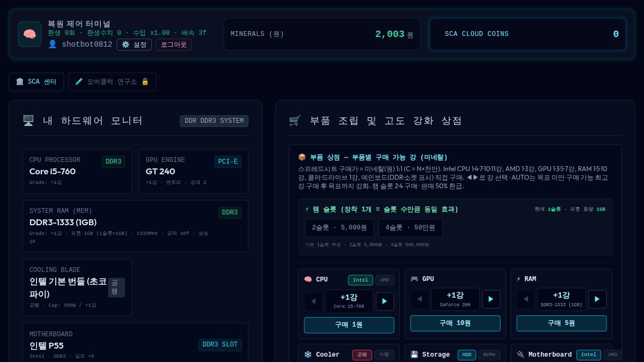Click the brain icon in CPU panel
This screenshot has height=362, width=644.
(308, 279)
